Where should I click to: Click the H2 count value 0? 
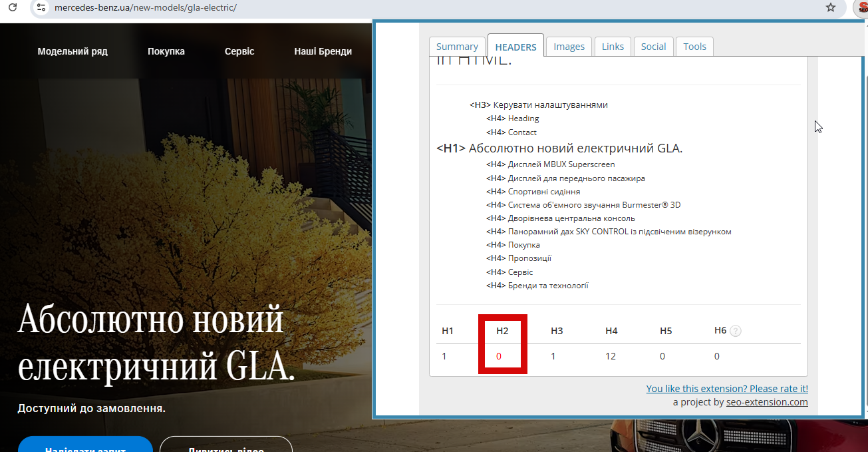[x=499, y=356]
